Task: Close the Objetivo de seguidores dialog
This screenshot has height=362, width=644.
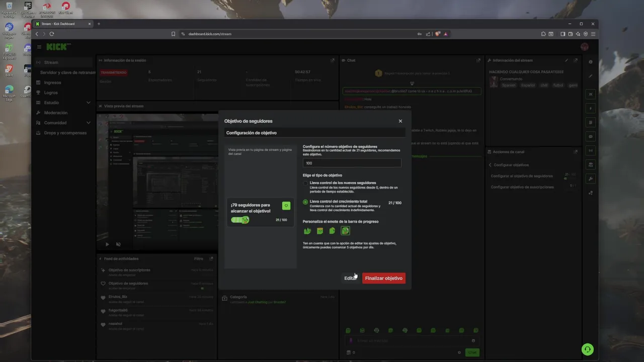Action: click(x=400, y=121)
